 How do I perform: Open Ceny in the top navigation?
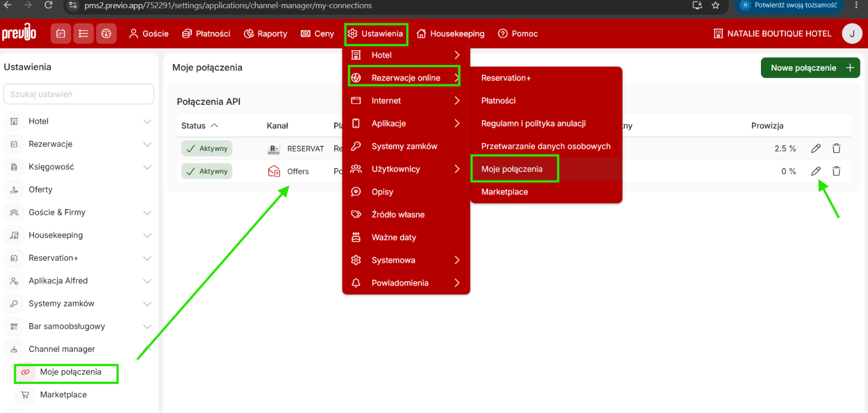click(317, 34)
